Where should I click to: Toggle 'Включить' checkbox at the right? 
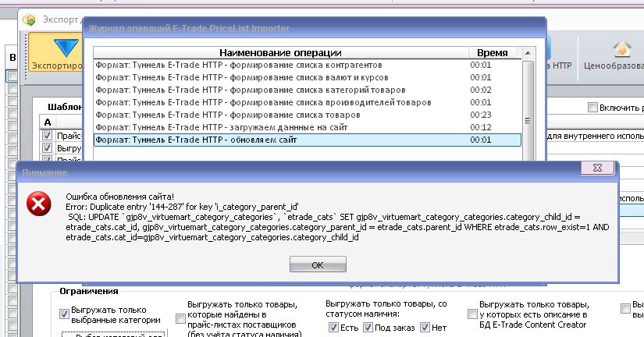(x=592, y=108)
